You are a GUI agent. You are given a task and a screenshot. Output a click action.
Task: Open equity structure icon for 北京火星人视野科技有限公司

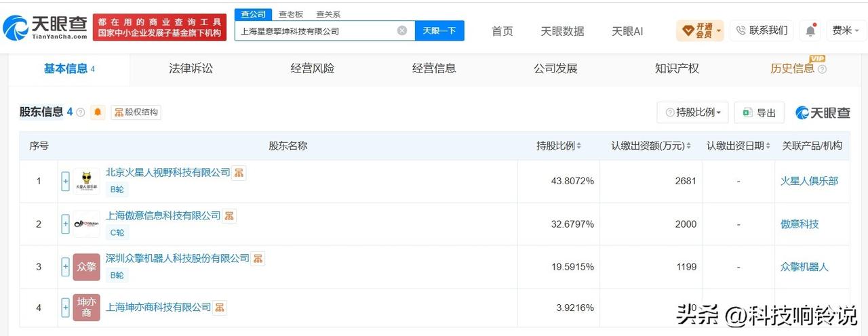239,173
